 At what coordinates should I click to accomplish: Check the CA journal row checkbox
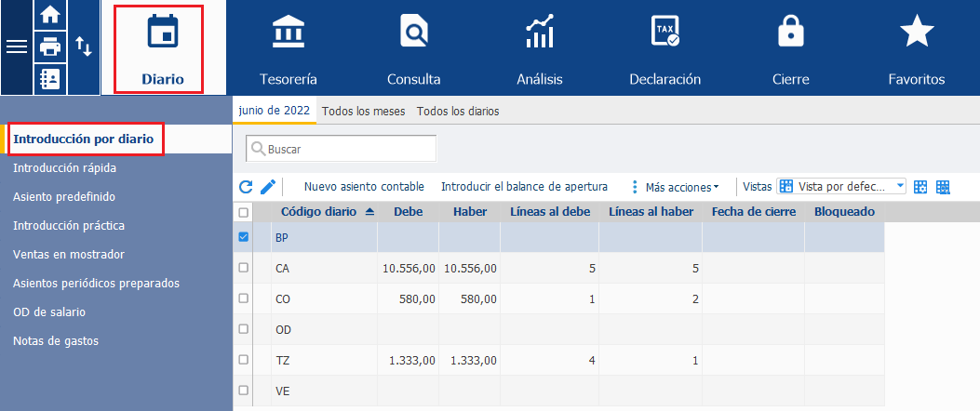click(x=244, y=268)
